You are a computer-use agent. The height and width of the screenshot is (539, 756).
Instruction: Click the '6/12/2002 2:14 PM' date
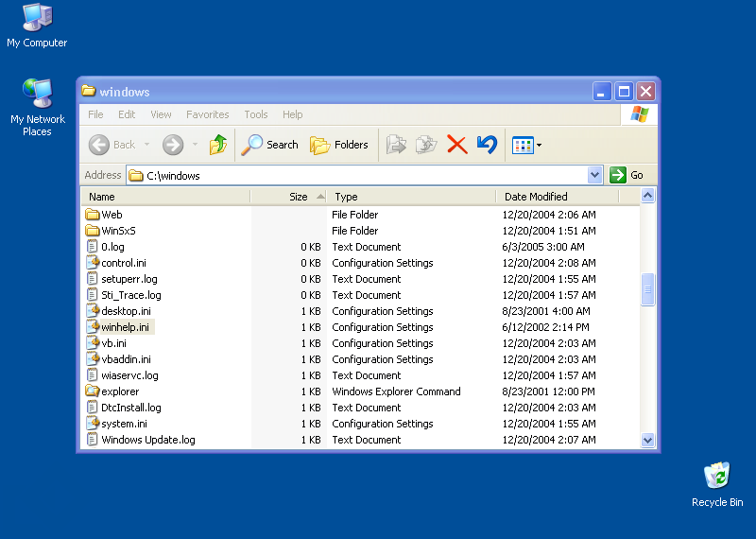click(x=546, y=326)
